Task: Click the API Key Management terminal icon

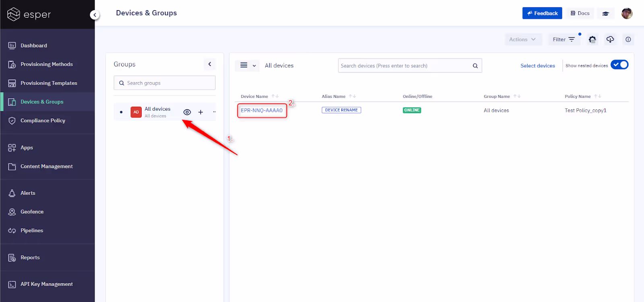Action: 12,284
